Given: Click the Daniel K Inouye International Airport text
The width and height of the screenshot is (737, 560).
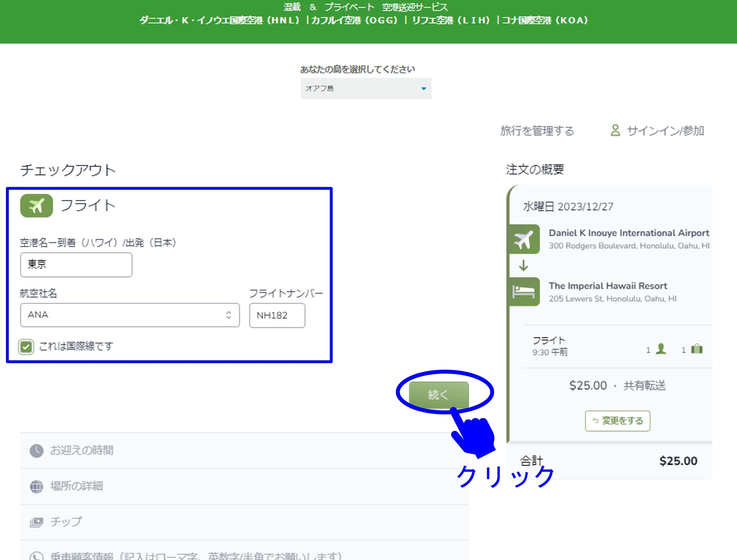Looking at the screenshot, I should [x=629, y=233].
